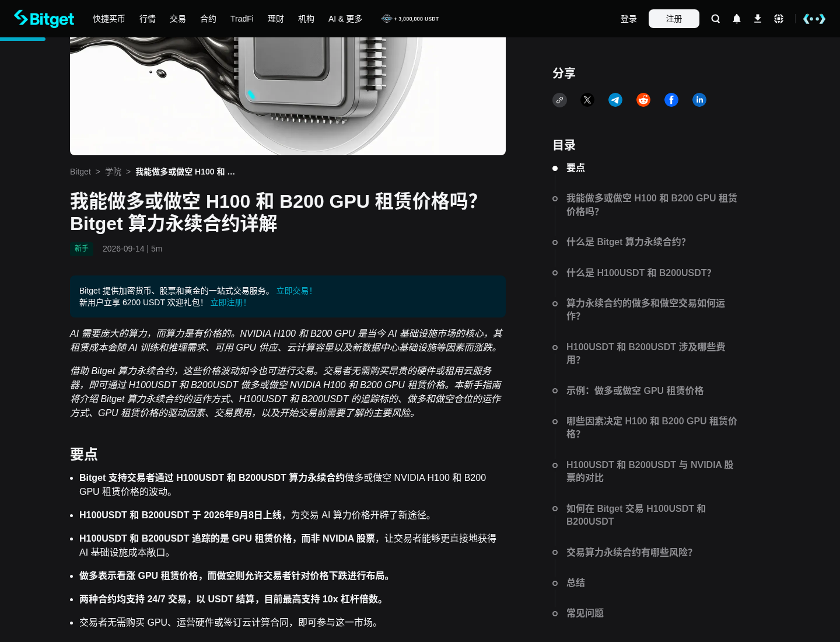Open the language globe icon
The height and width of the screenshot is (642, 840).
point(779,19)
